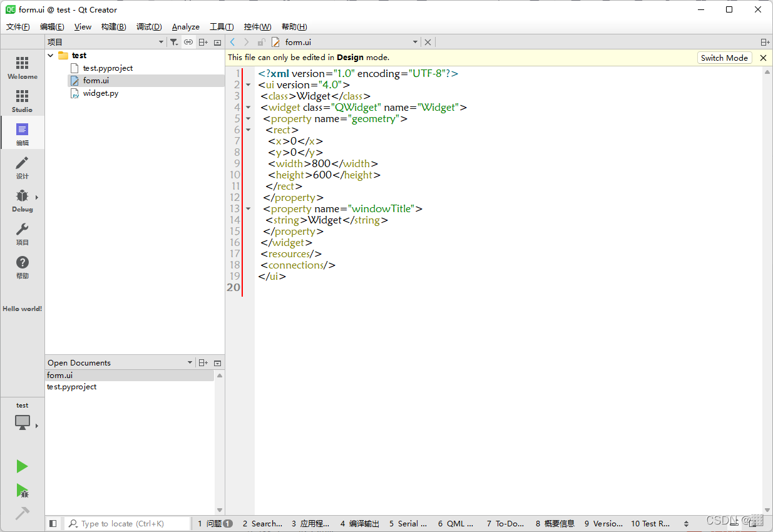The height and width of the screenshot is (532, 773).
Task: Switch to 设计 (Design) mode
Action: (22, 166)
